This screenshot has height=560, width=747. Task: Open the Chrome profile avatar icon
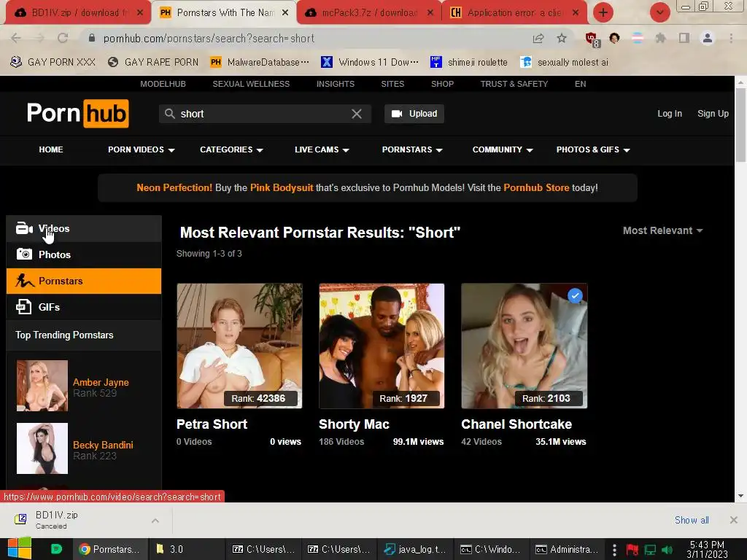[708, 38]
